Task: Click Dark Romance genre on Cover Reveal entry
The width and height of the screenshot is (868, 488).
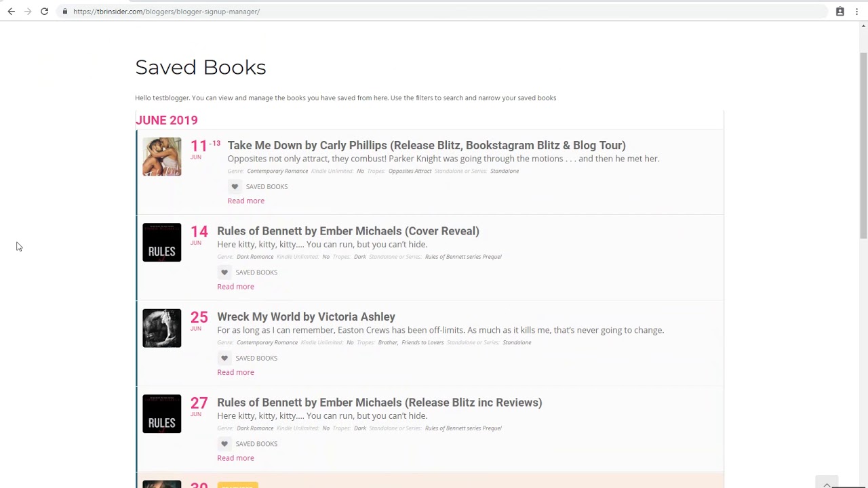Action: pyautogui.click(x=255, y=257)
